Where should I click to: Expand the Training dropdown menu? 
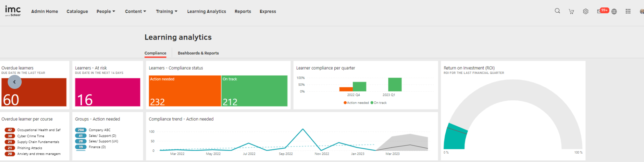click(167, 12)
